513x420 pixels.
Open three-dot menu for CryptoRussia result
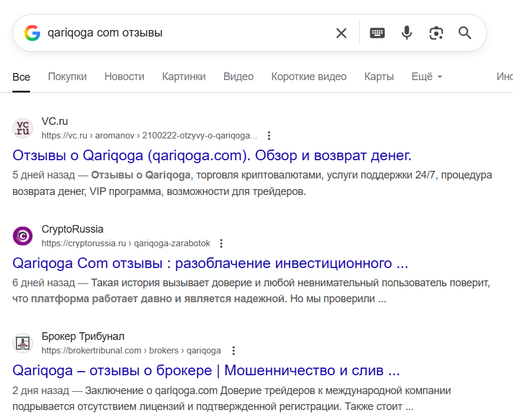coord(222,243)
